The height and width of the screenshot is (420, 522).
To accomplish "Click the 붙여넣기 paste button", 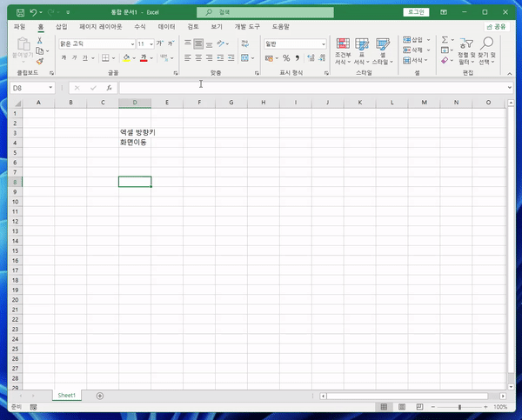I will tap(23, 50).
